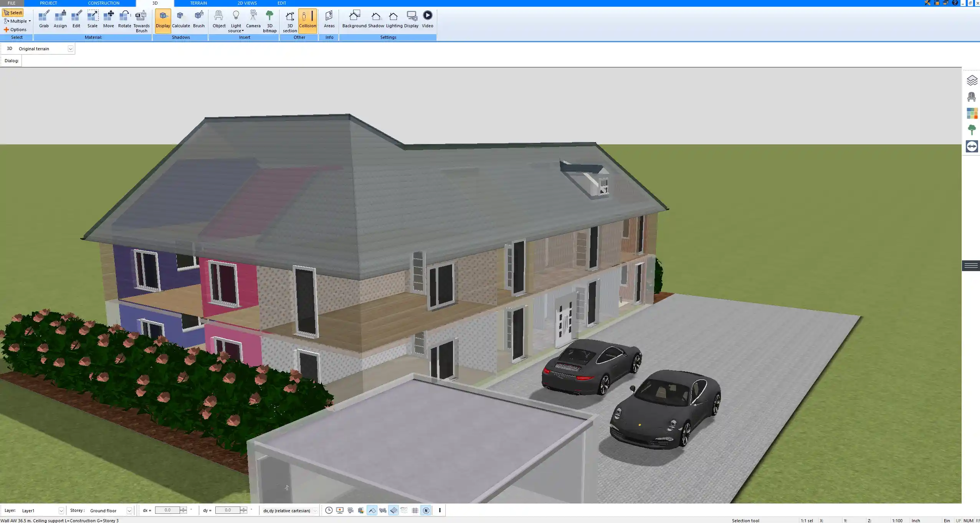Toggle the roof visibility button in bottom toolbar

372,510
